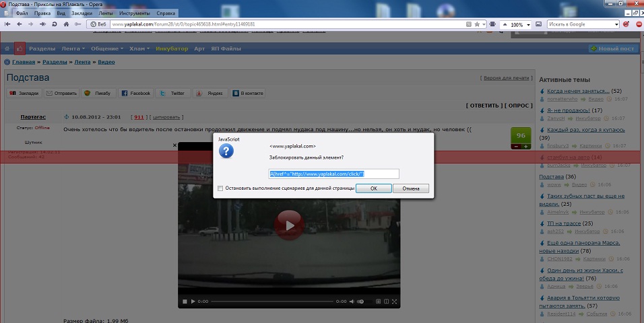Click the RSS feed icon in address bar
Screen dimensions: 644x323
(469, 24)
